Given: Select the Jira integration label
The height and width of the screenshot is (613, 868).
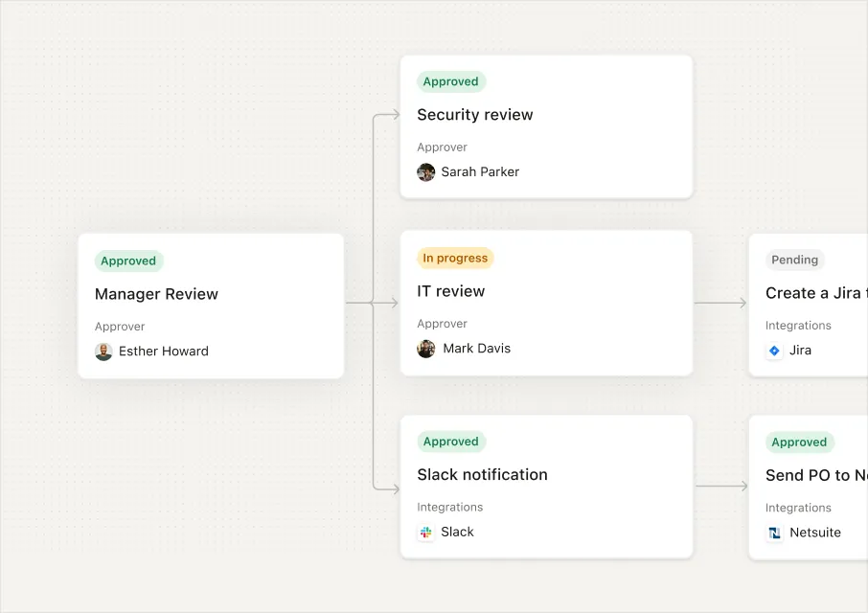Looking at the screenshot, I should point(801,351).
